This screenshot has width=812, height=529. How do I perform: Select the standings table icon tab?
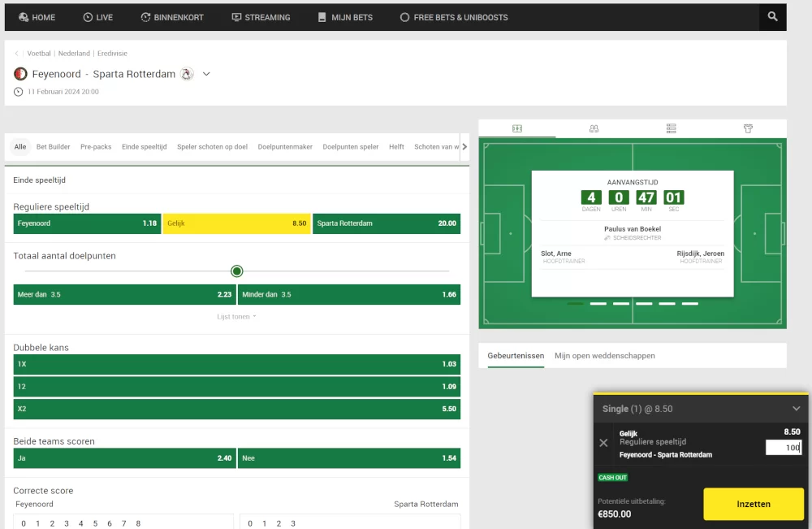tap(672, 128)
